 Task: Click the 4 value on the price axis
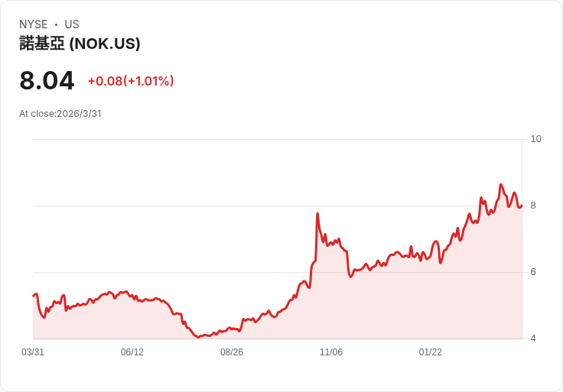[x=533, y=339]
